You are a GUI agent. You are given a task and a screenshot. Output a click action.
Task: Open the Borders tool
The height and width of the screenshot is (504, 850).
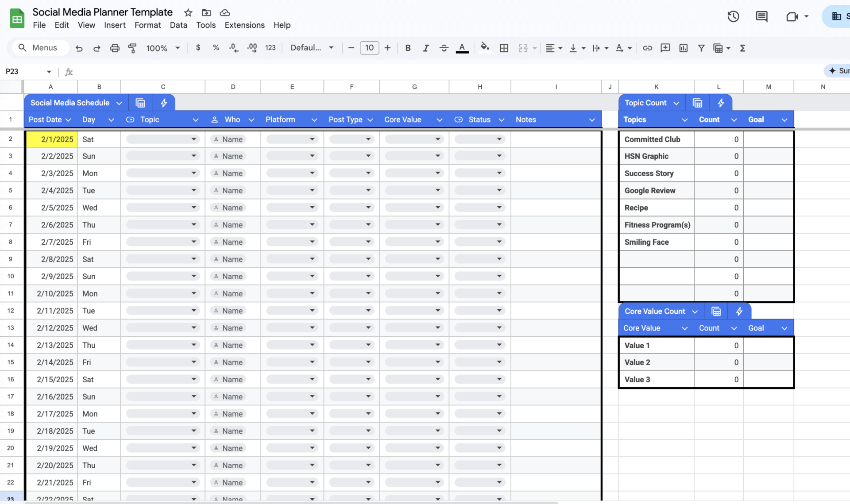(x=504, y=48)
